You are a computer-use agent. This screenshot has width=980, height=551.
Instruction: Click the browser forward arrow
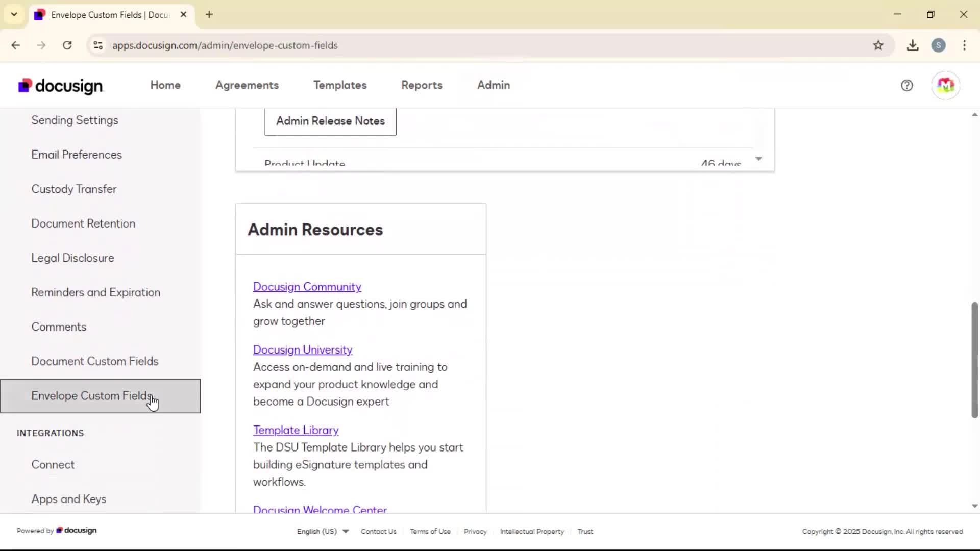(41, 45)
